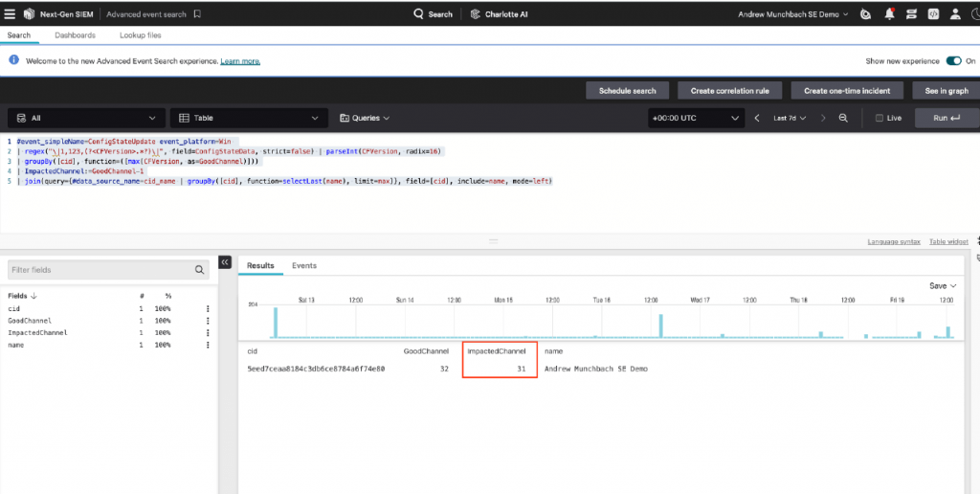Open the user profile icon

pos(957,14)
